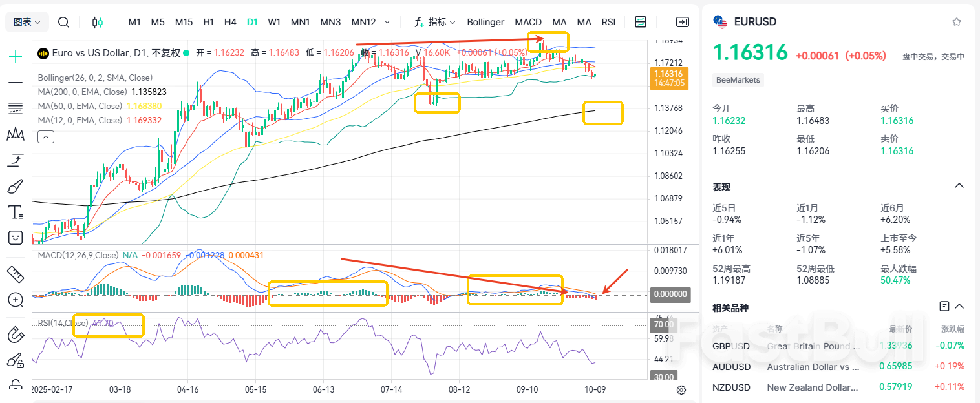Toggle the right side panel collapse button

tap(682, 22)
